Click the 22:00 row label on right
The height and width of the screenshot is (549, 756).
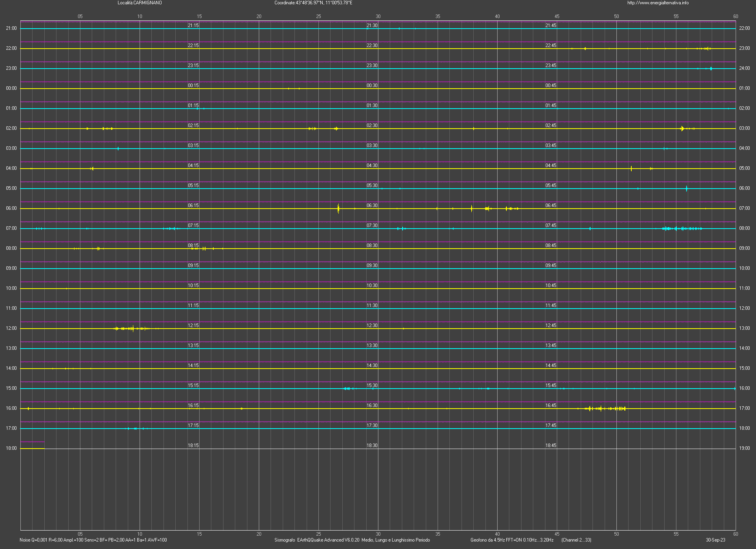[744, 28]
